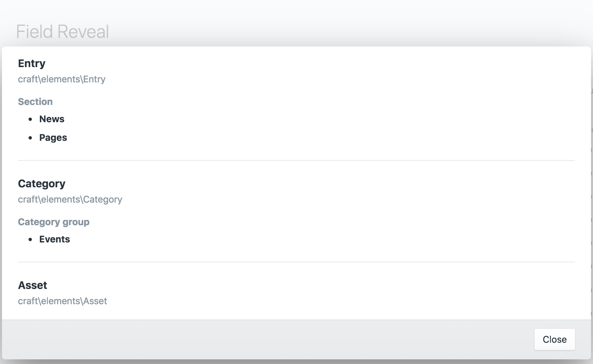
Task: Click the craft\elements\Asset class name
Action: (x=62, y=301)
